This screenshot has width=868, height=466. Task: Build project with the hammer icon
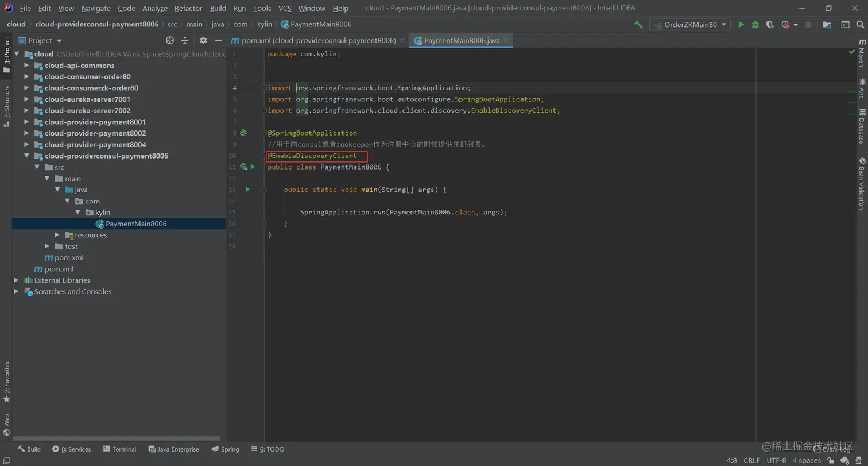point(638,25)
